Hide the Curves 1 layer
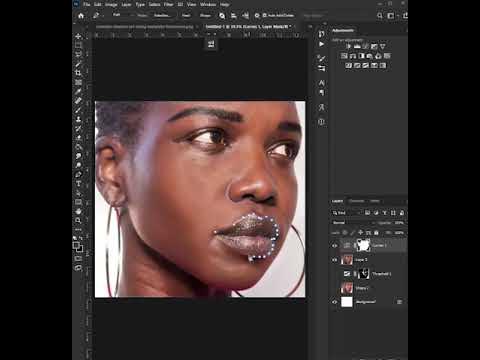The image size is (480, 360). click(x=335, y=246)
